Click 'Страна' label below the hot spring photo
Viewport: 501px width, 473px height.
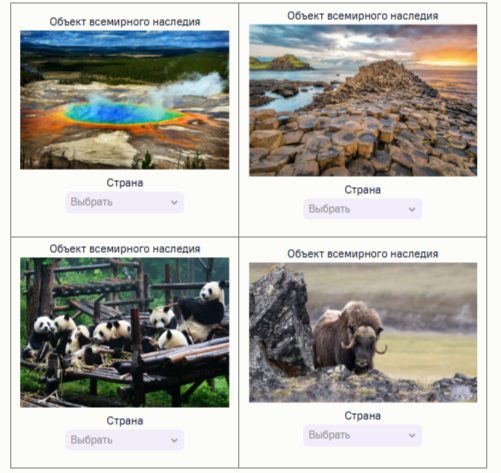[125, 183]
